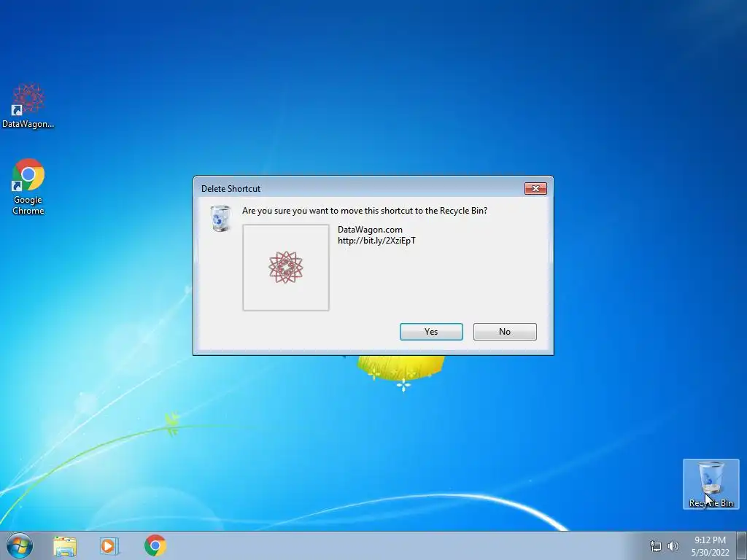The width and height of the screenshot is (747, 560).
Task: Select the DataWagon desktop shortcut icon
Action: [x=28, y=106]
